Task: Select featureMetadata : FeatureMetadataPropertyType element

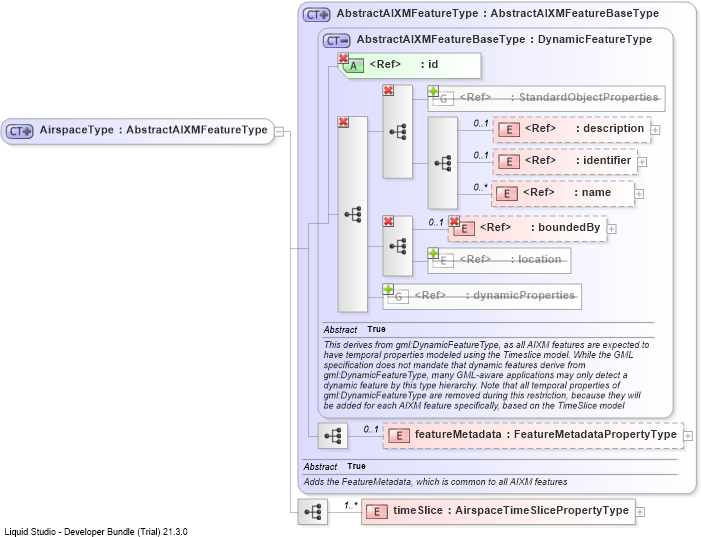Action: [533, 436]
